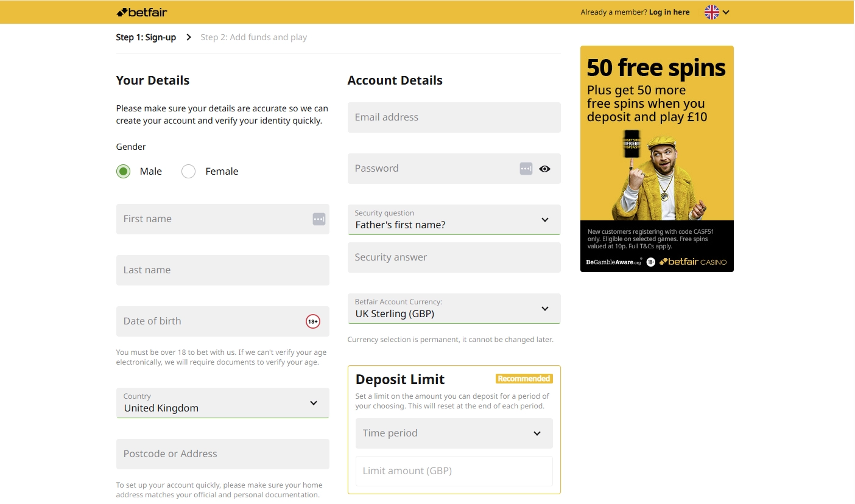Click inside the Email address field
Screen dimensions: 855x504
pyautogui.click(x=454, y=117)
